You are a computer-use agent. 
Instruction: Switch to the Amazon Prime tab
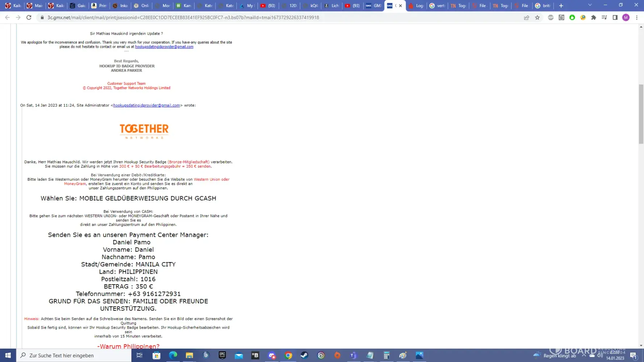pos(99,5)
